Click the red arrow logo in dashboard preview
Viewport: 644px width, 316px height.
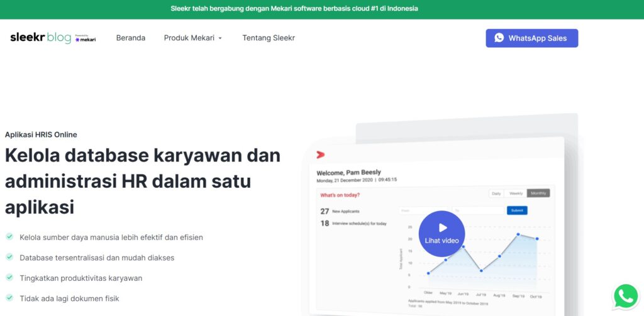pos(321,155)
